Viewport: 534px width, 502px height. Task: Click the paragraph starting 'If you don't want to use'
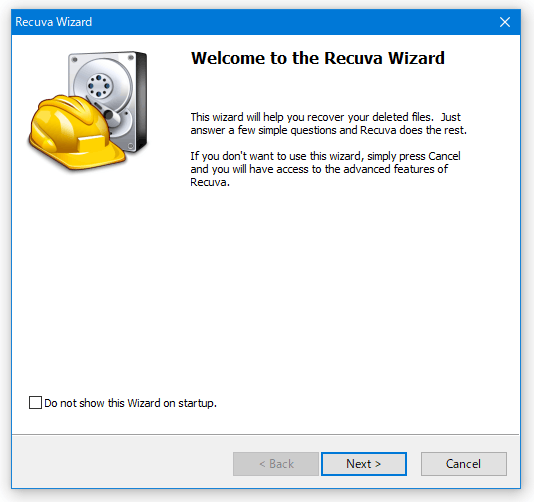(325, 169)
